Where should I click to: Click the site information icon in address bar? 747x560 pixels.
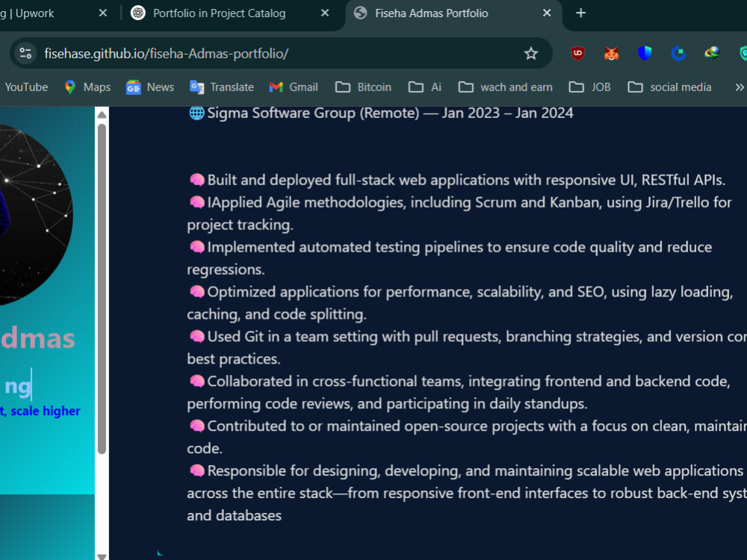pos(25,53)
